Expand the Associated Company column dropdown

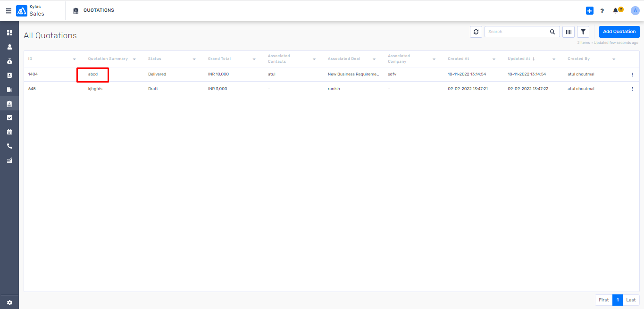pos(434,59)
